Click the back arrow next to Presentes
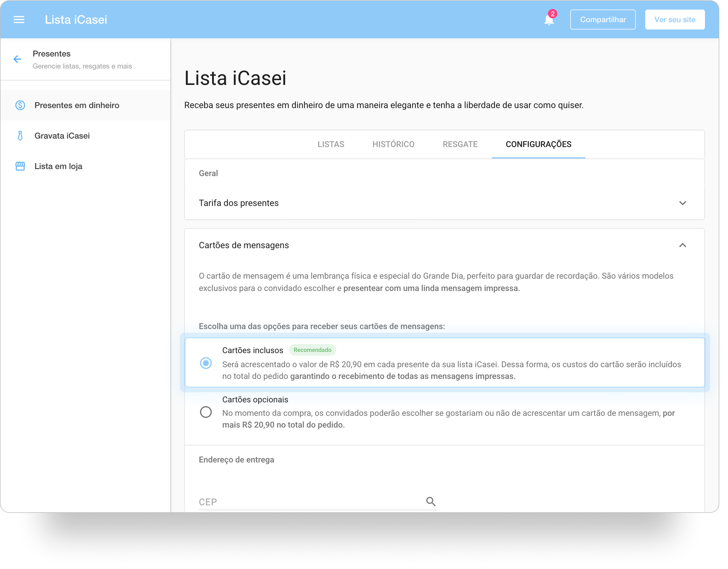728x569 pixels. tap(17, 60)
